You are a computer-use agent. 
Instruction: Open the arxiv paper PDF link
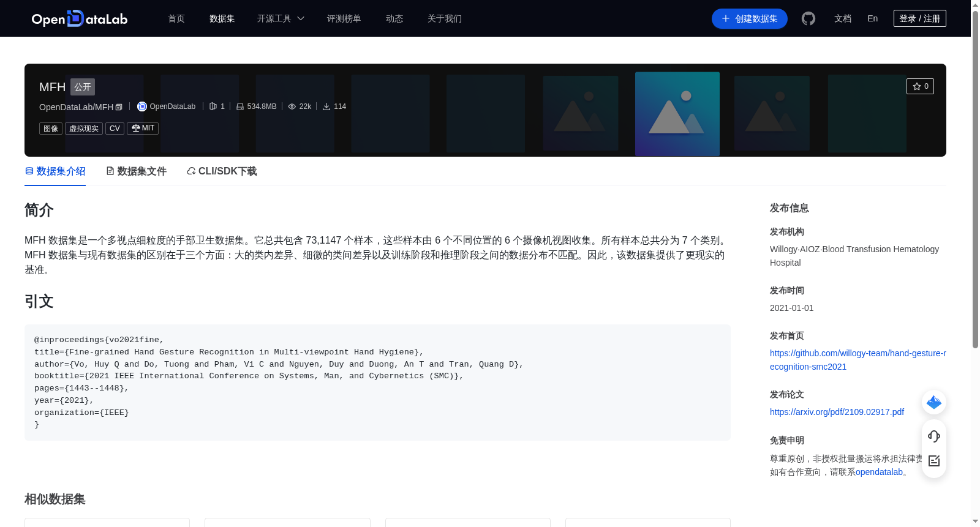837,412
